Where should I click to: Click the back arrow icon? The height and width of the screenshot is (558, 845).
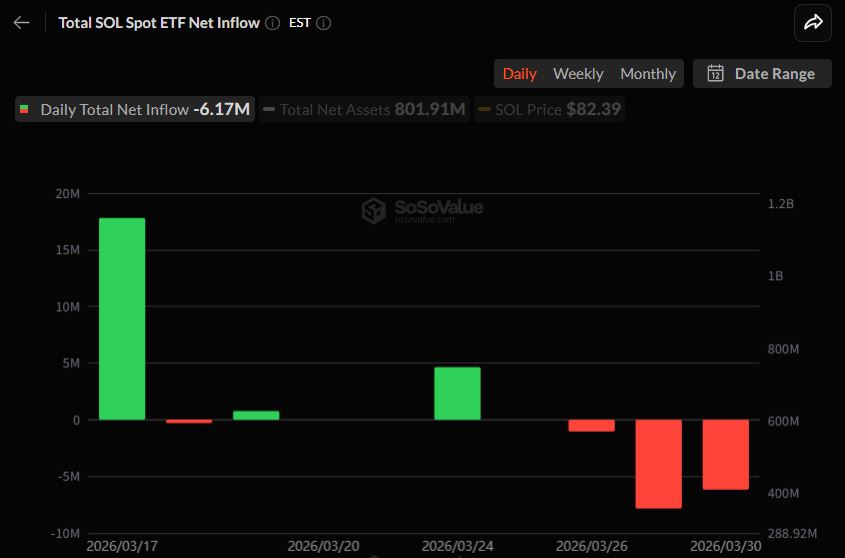(x=21, y=23)
